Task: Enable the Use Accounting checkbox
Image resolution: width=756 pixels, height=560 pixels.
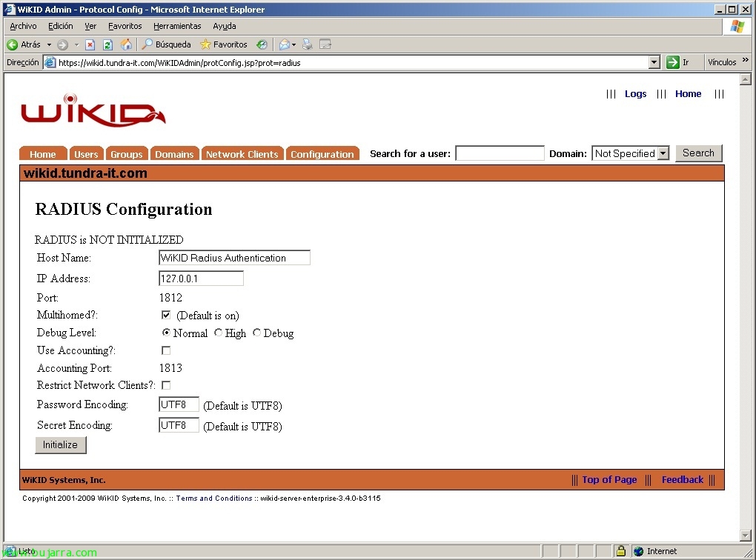Action: coord(166,350)
